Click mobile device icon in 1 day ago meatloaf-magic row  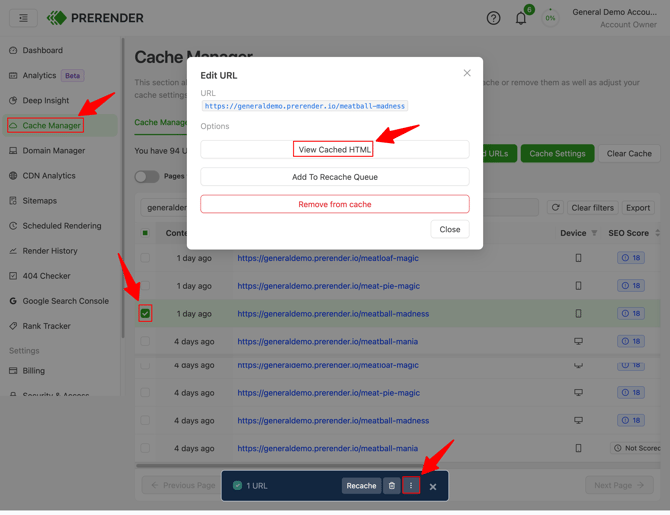coord(578,258)
